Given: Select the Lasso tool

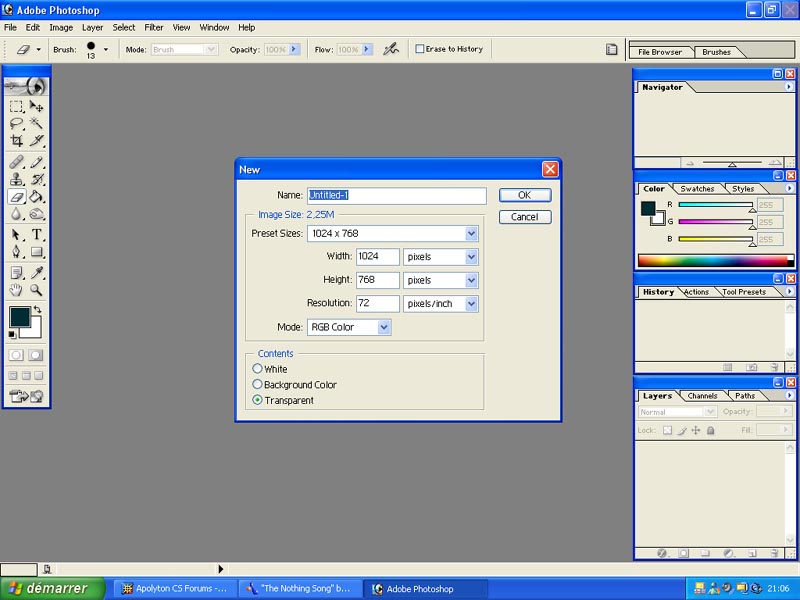Looking at the screenshot, I should click(x=16, y=123).
